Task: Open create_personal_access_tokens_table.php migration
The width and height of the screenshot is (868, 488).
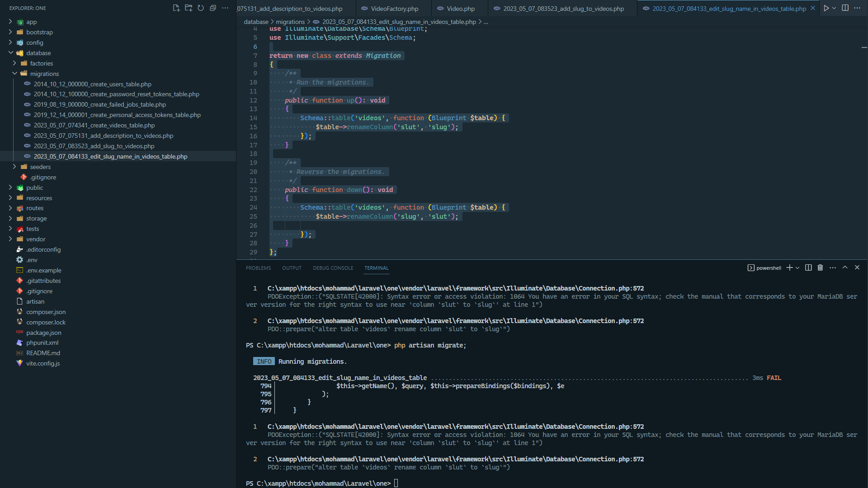Action: pyautogui.click(x=117, y=115)
